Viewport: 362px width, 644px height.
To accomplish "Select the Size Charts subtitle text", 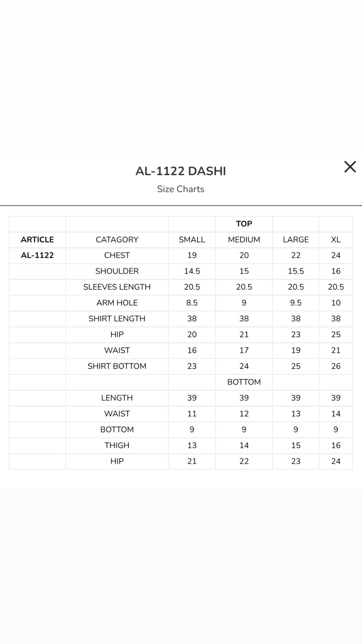I will 181,189.
